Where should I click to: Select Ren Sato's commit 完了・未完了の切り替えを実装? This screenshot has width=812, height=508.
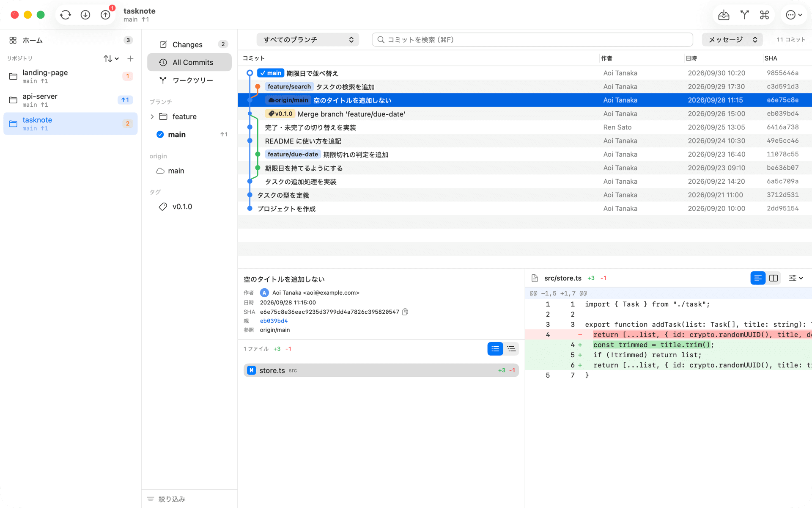click(524, 127)
